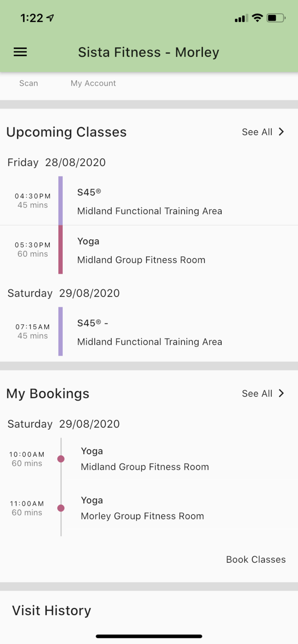This screenshot has width=298, height=644.
Task: Select the purple bar next to the S45 class
Action: 60,201
